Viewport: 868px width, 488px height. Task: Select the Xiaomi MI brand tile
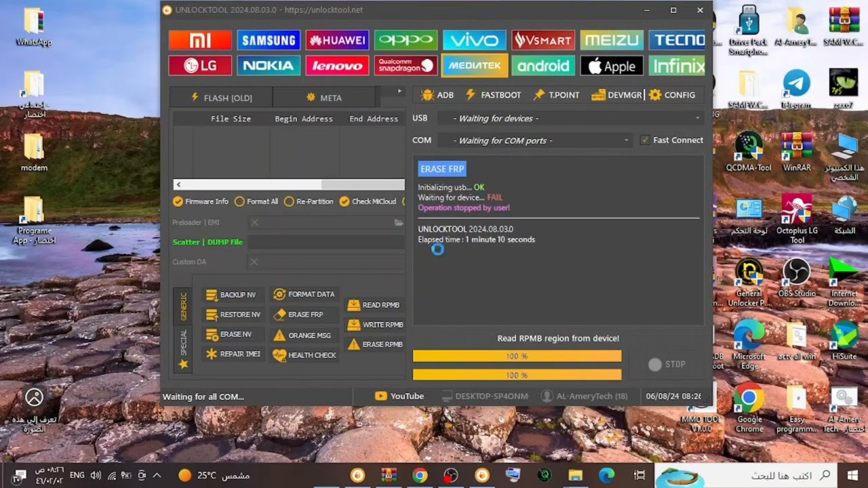[x=200, y=40]
